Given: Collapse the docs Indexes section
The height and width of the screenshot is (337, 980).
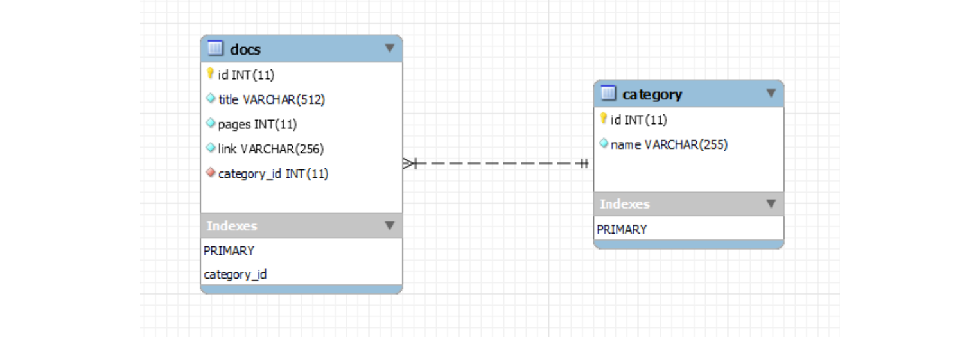Looking at the screenshot, I should point(389,226).
